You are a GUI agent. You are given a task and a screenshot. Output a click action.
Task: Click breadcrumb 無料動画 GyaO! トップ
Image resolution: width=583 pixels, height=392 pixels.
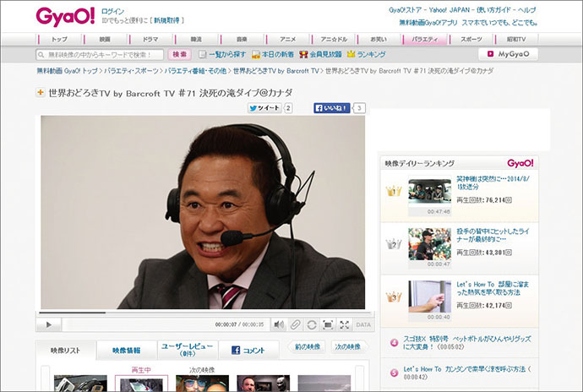point(67,71)
